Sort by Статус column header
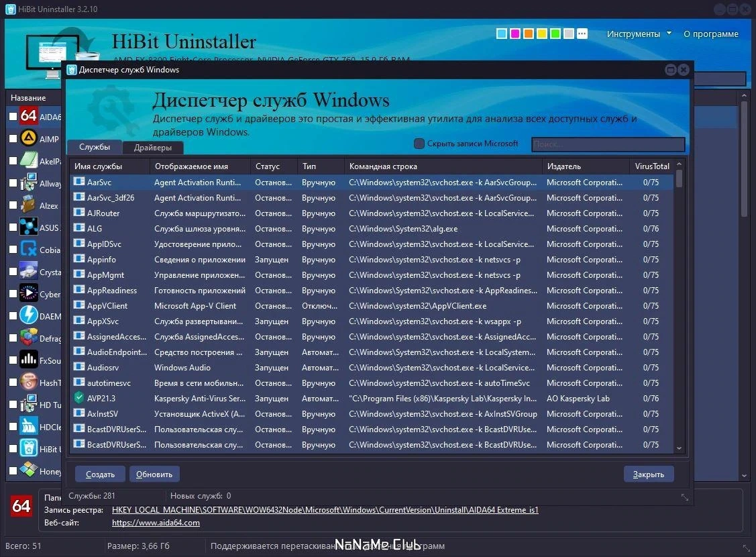The width and height of the screenshot is (756, 557). pos(274,166)
